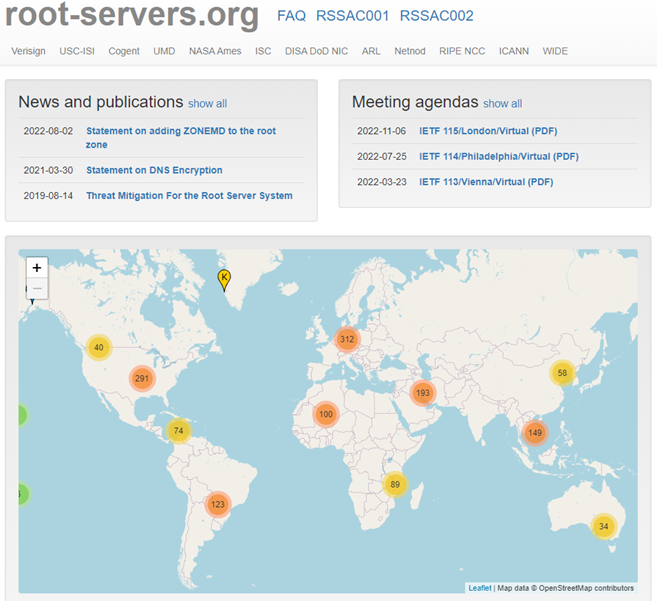Click the date 2022-11-06 in agendas list
Image resolution: width=657 pixels, height=601 pixels.
click(x=382, y=131)
